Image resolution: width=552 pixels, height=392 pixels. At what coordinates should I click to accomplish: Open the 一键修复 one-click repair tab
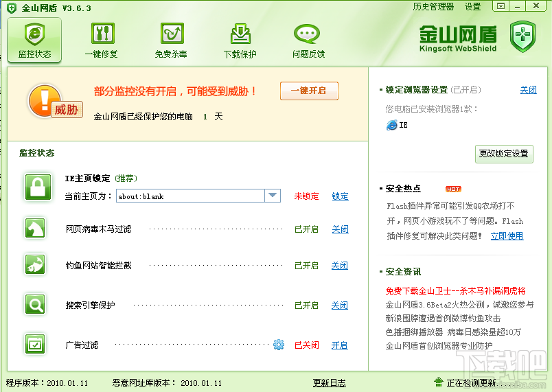(102, 40)
